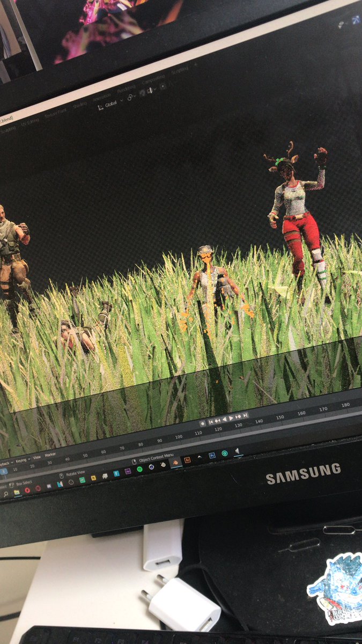Play the animation in reverse
Screen dimensions: 362x644
(224, 419)
